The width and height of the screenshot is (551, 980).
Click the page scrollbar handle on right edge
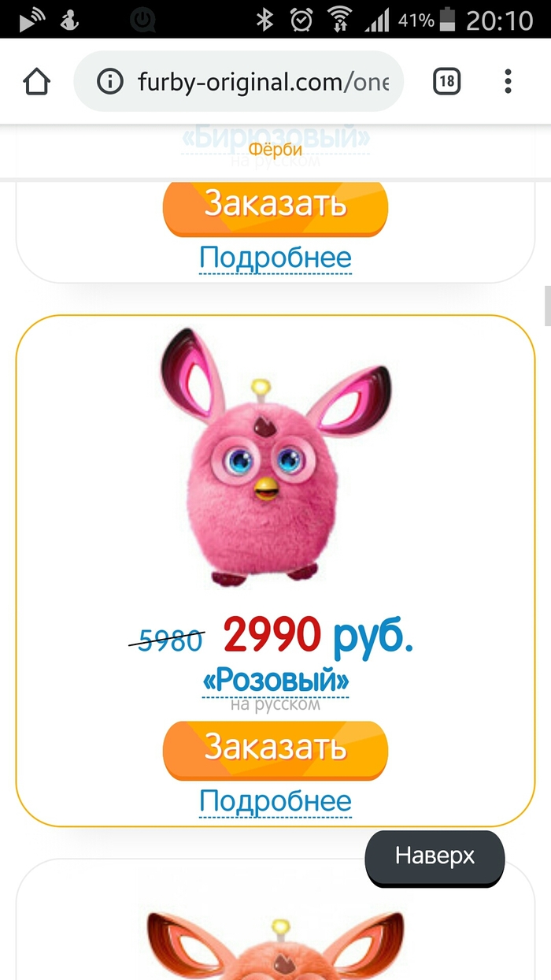pos(547,306)
